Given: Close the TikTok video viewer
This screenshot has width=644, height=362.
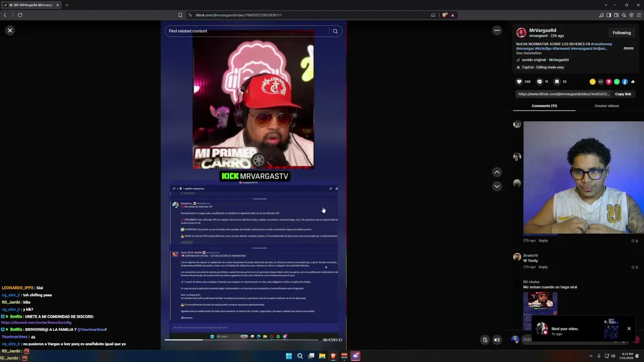Looking at the screenshot, I should (10, 31).
